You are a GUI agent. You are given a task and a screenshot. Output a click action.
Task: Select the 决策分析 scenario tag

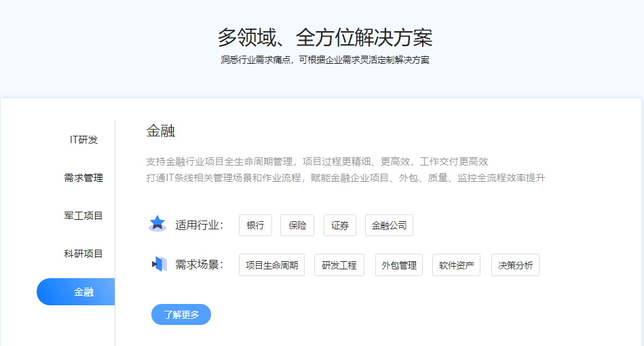(x=516, y=265)
